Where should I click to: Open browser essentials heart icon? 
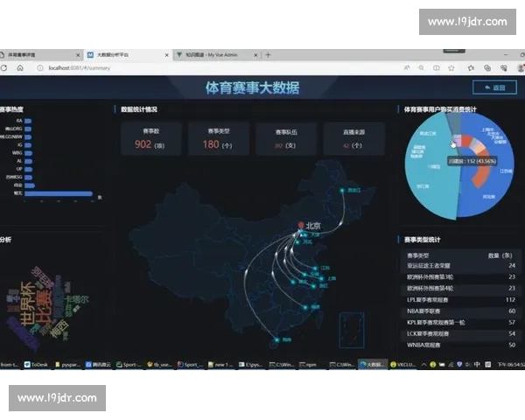click(x=504, y=68)
